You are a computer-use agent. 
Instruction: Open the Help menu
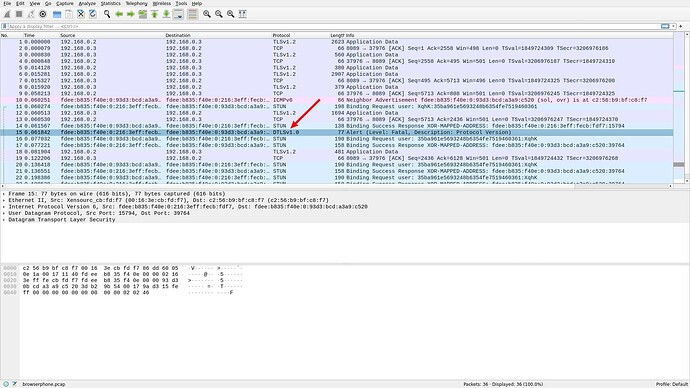[x=197, y=4]
